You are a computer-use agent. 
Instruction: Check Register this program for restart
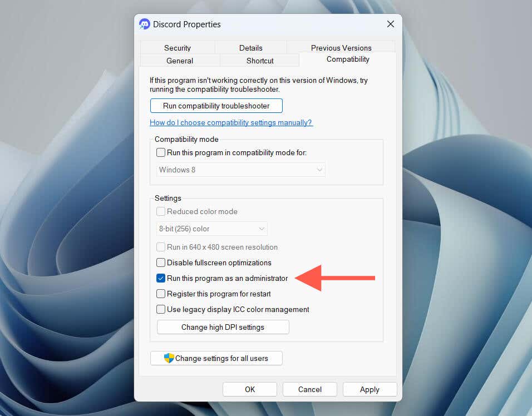point(161,294)
